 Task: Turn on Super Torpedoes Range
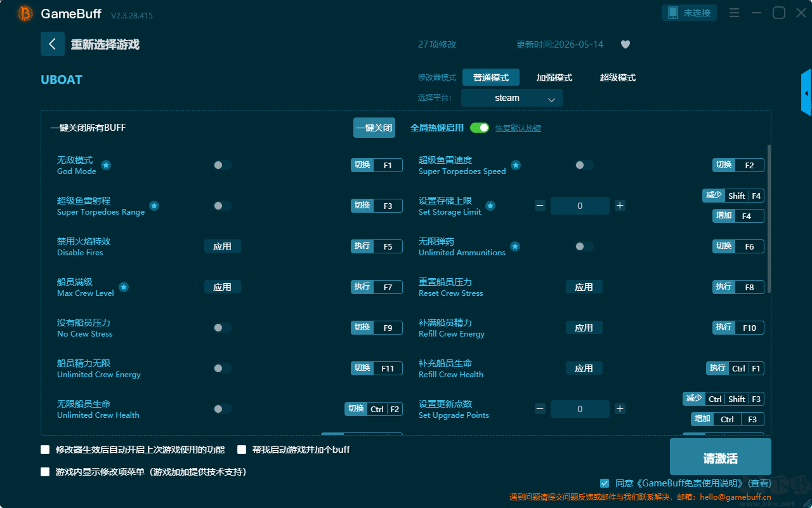tap(222, 206)
